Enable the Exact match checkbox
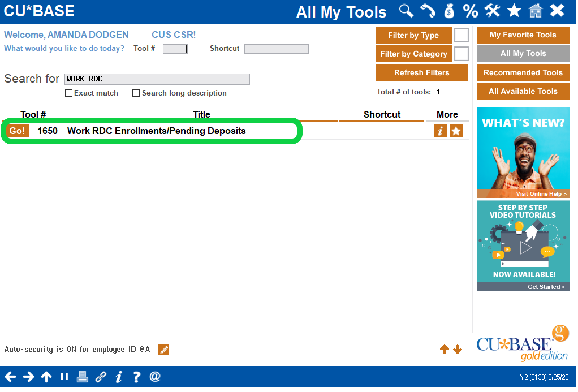This screenshot has height=392, width=578. coord(68,93)
